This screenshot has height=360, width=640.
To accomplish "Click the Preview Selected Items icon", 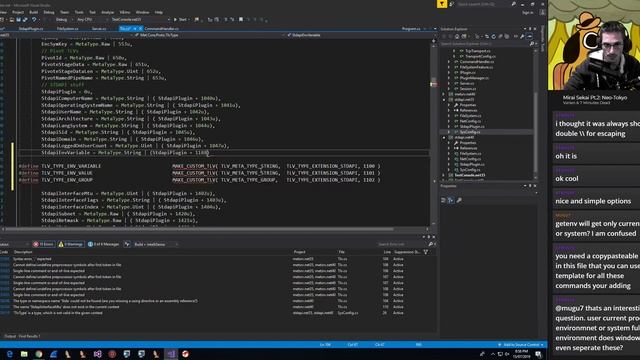I will point(529,36).
